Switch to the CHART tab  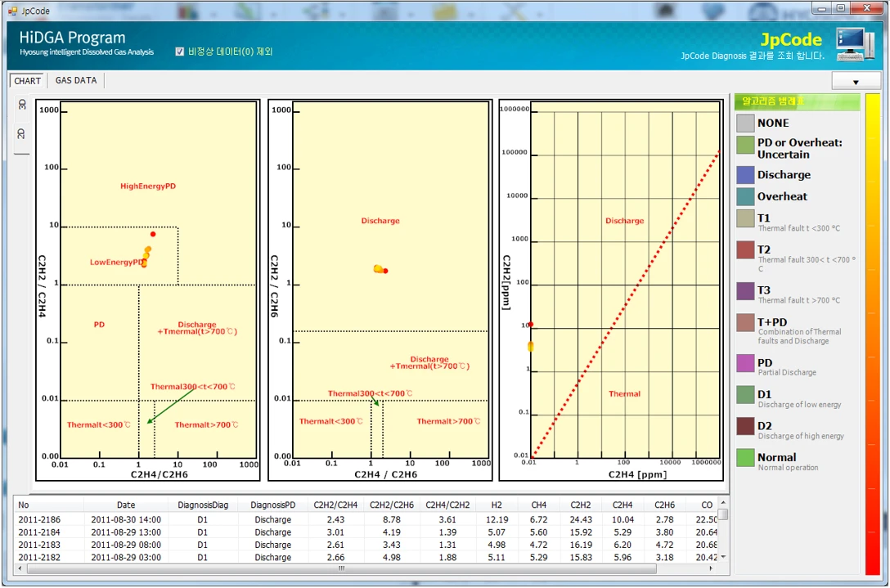pyautogui.click(x=27, y=81)
